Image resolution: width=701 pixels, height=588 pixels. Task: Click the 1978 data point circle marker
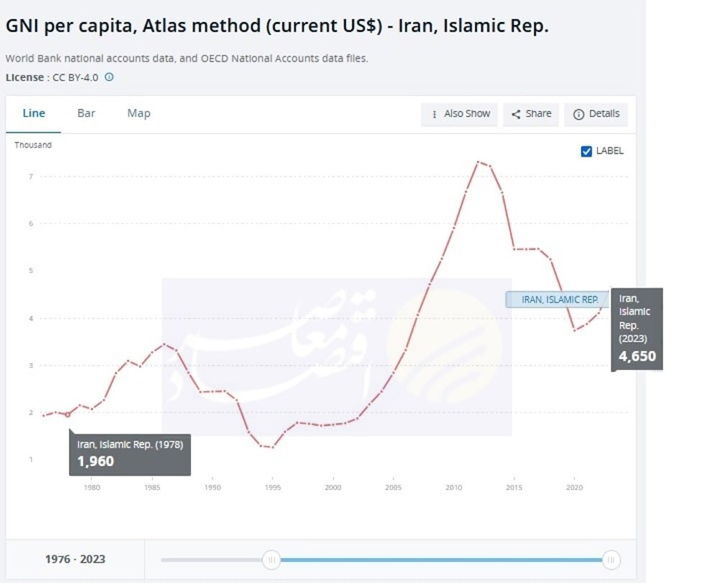[68, 414]
